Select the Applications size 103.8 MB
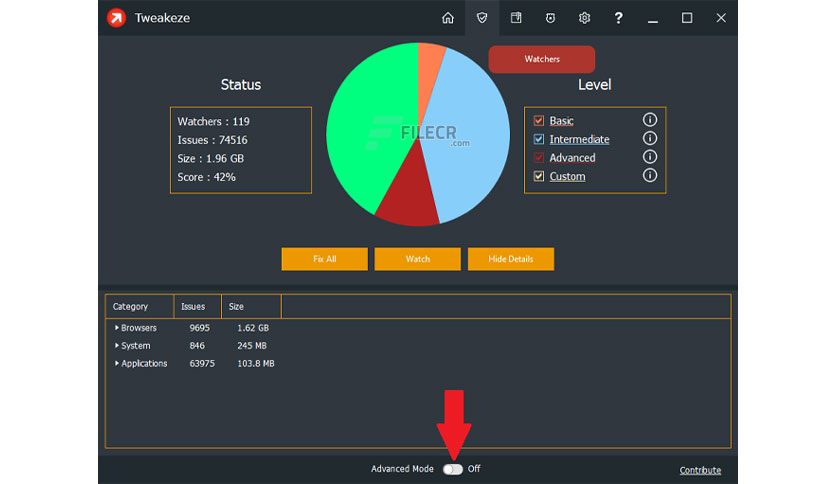 coord(256,364)
